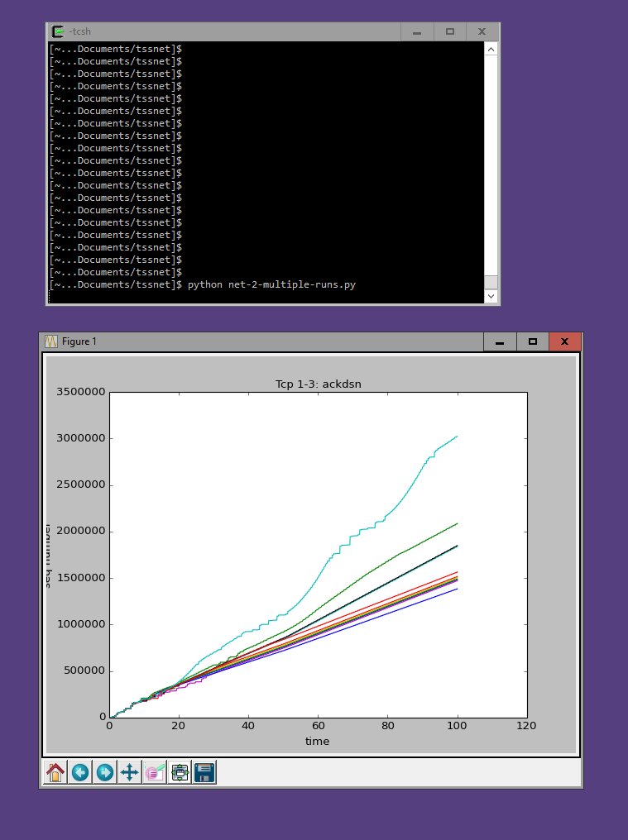Close the tcsh terminal window
Viewport: 628px width, 840px height.
[x=482, y=31]
